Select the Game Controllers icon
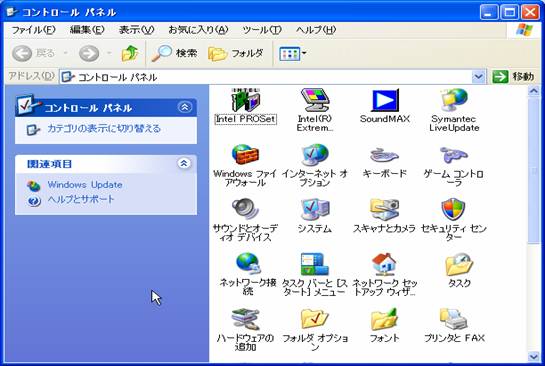The height and width of the screenshot is (366, 545). (454, 155)
